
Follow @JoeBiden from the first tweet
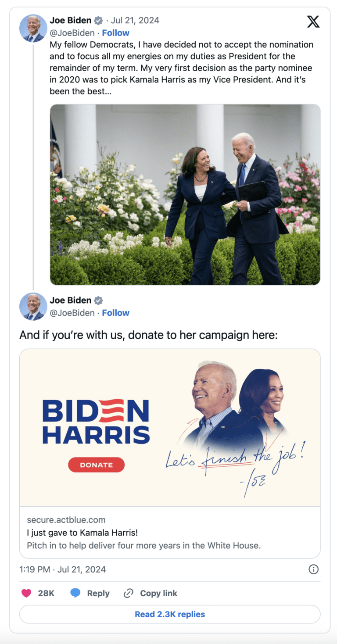point(115,33)
